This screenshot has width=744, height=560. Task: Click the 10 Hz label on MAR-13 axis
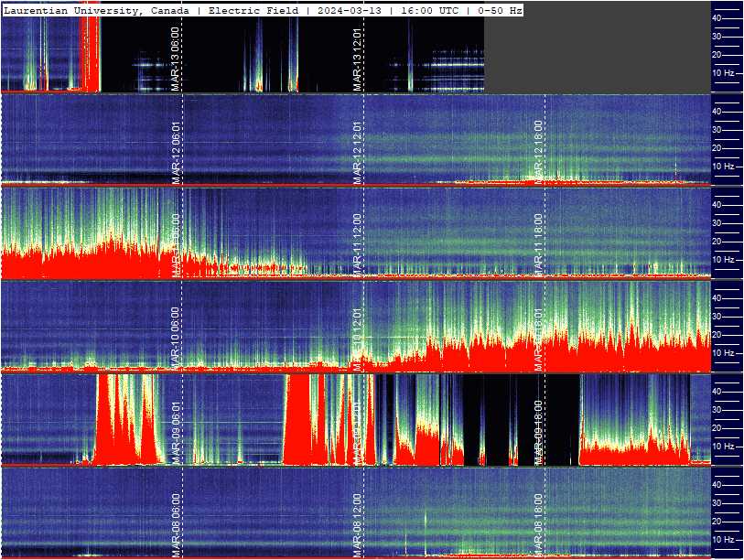click(x=723, y=73)
